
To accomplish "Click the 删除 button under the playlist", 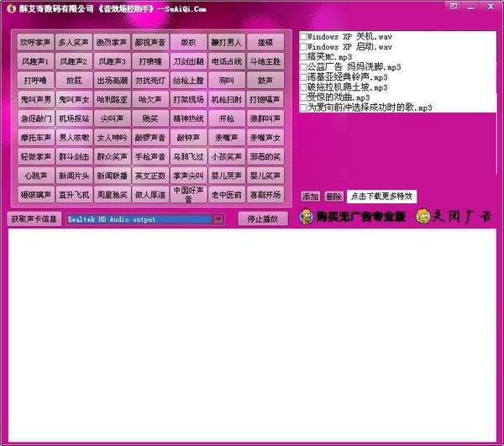I will point(334,197).
